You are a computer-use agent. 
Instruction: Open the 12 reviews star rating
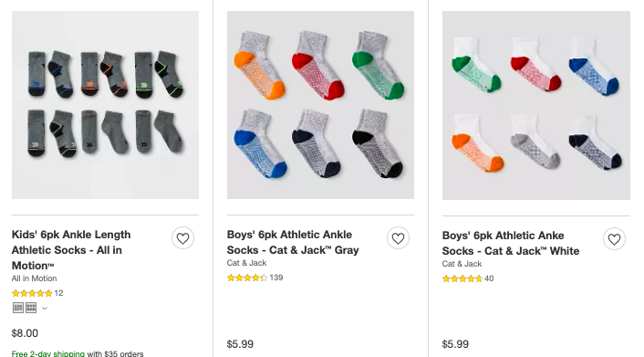pos(37,293)
